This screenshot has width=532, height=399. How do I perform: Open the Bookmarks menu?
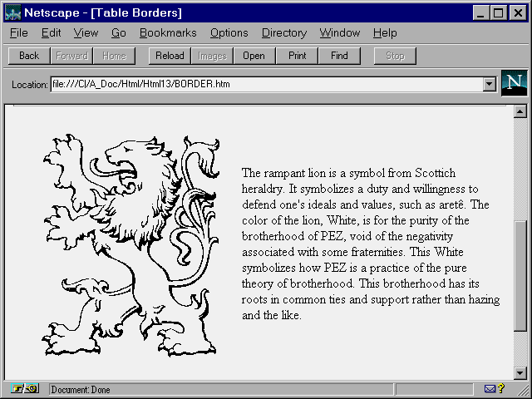click(x=168, y=33)
